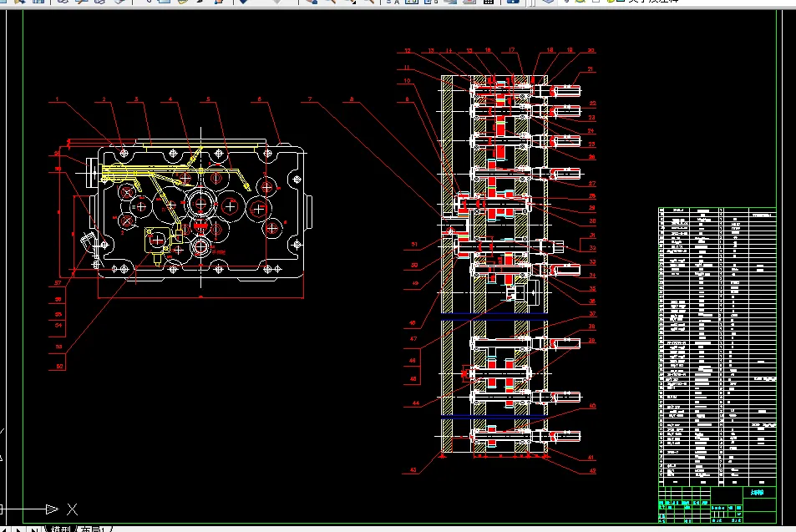Click the next-tab scroll arrow at bottom left
This screenshot has height=532, width=796.
(18, 529)
